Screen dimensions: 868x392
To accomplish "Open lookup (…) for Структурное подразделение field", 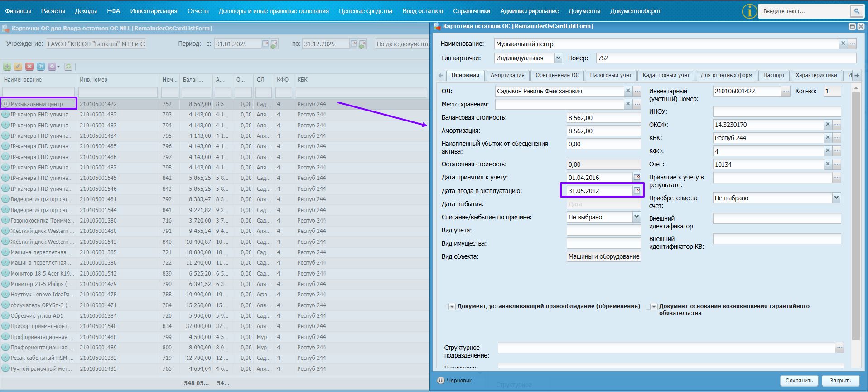I will click(839, 348).
